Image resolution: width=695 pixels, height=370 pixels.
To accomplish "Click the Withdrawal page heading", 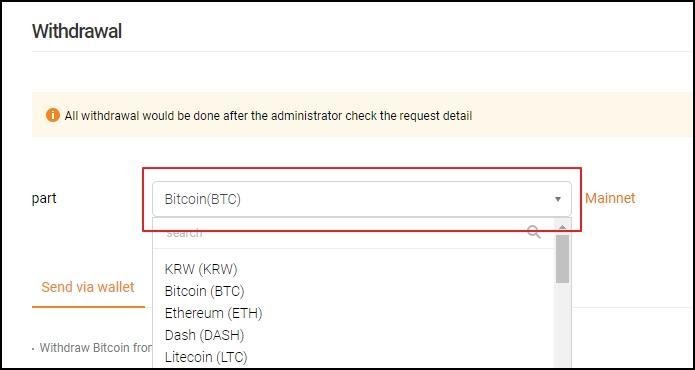I will coord(77,31).
